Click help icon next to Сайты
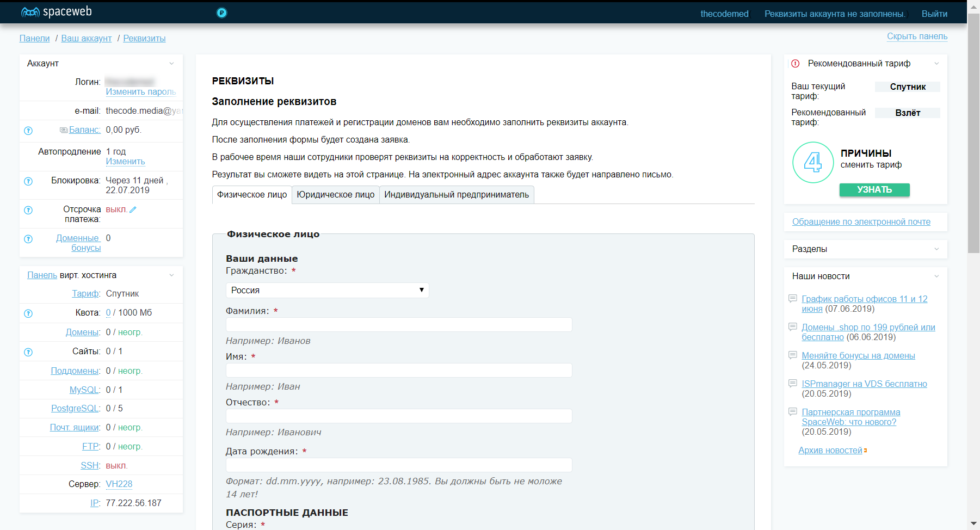 click(x=28, y=352)
